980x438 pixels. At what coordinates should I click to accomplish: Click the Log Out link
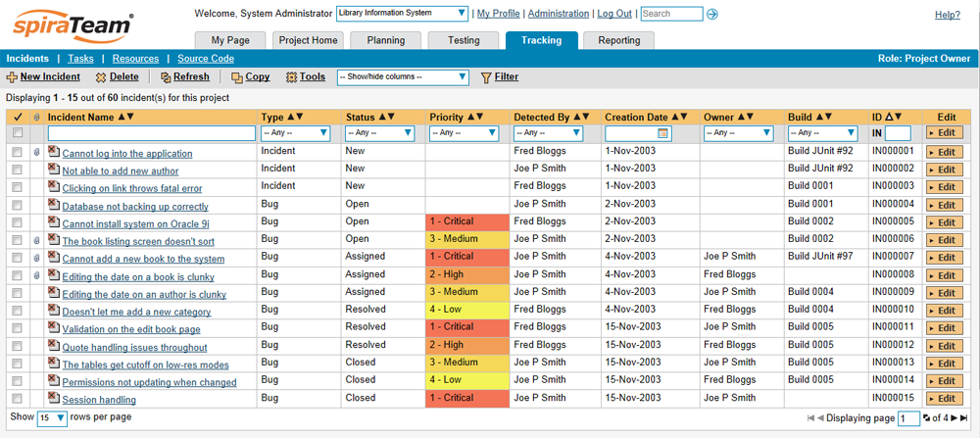[x=614, y=13]
